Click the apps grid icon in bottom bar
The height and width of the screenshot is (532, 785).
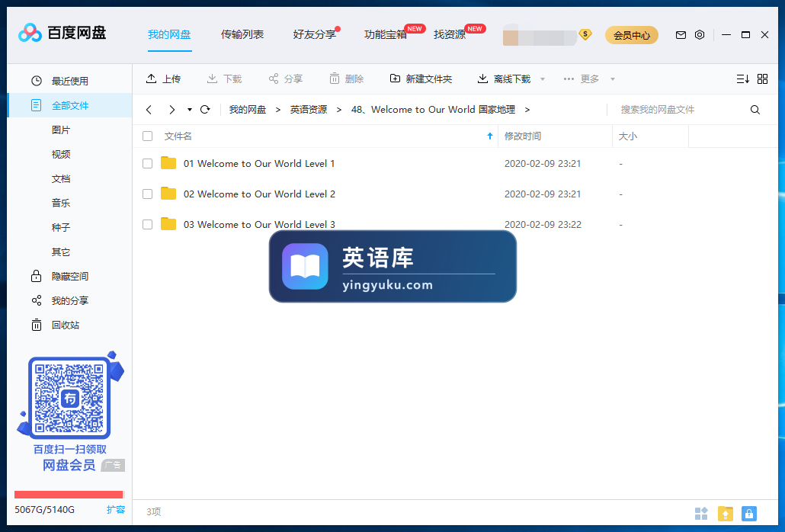(x=701, y=514)
